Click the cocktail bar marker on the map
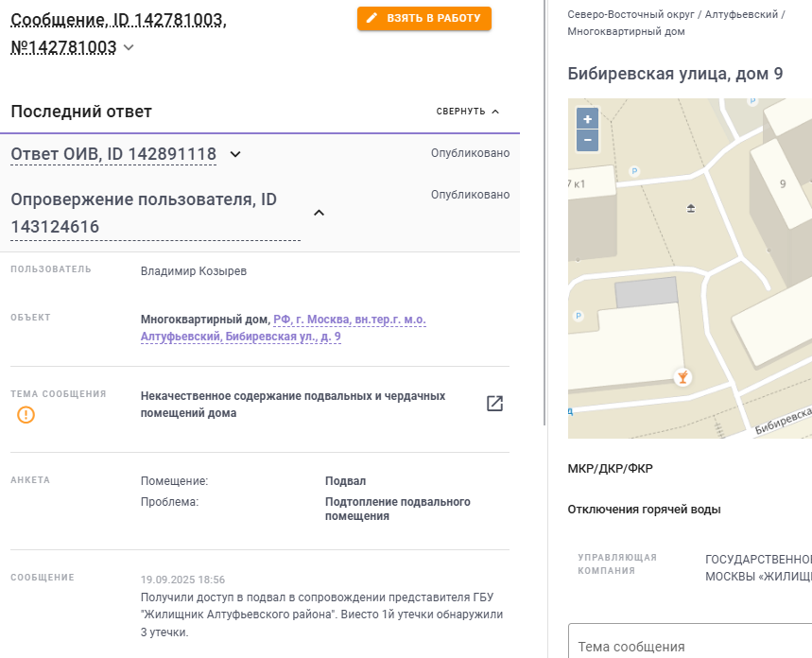Screen dimensions: 812x658 (x=682, y=377)
